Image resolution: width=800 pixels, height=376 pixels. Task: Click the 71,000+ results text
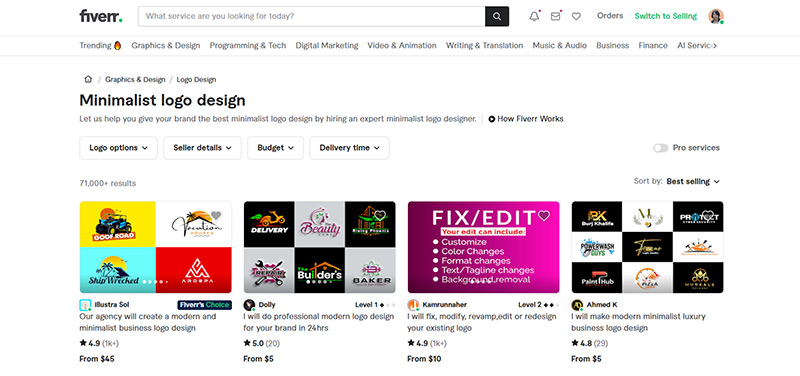tap(108, 183)
